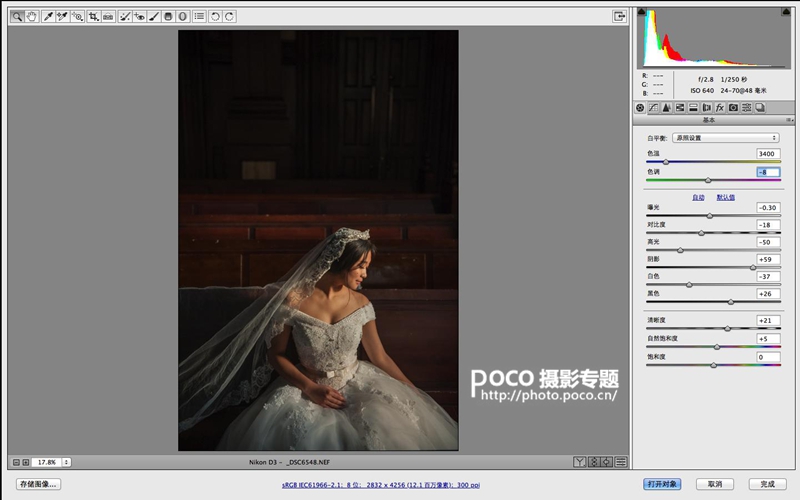The height and width of the screenshot is (500, 800).
Task: Click the 清晰度 clarity slider handle
Action: (728, 329)
